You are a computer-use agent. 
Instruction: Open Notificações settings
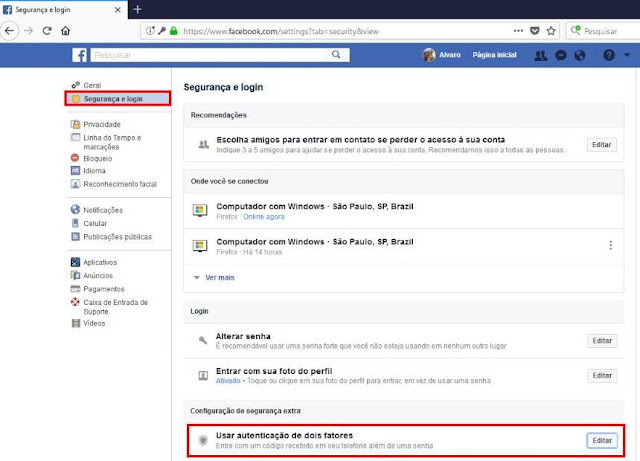pyautogui.click(x=103, y=210)
